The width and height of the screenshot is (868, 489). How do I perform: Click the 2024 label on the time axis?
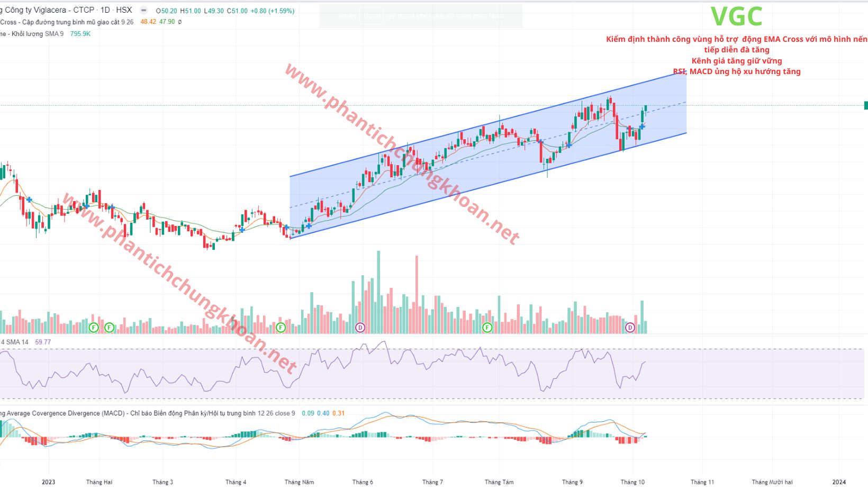pyautogui.click(x=839, y=482)
